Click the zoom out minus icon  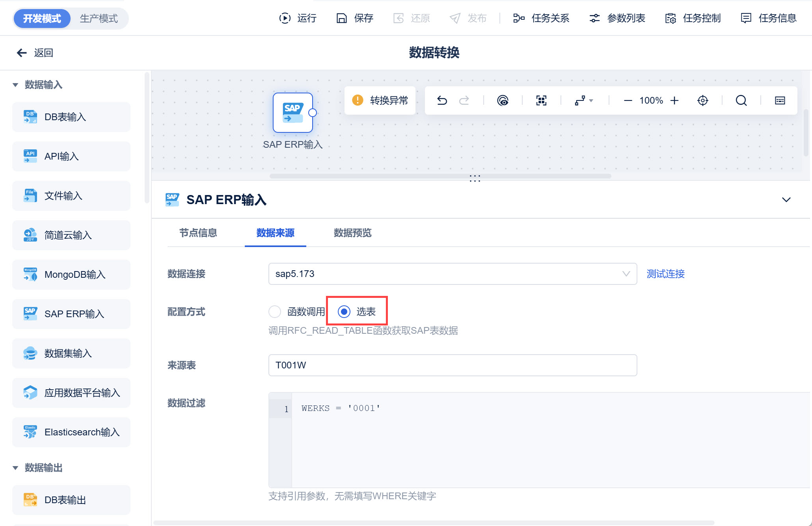pos(628,100)
